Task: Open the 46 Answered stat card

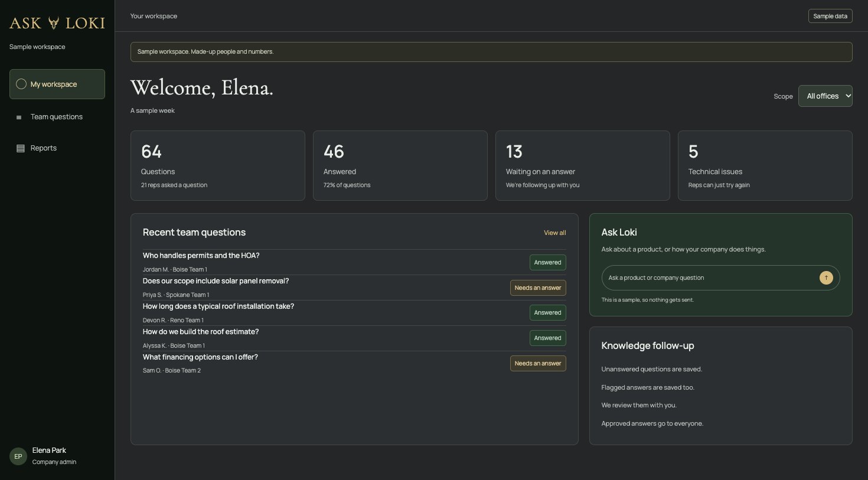Action: 400,165
